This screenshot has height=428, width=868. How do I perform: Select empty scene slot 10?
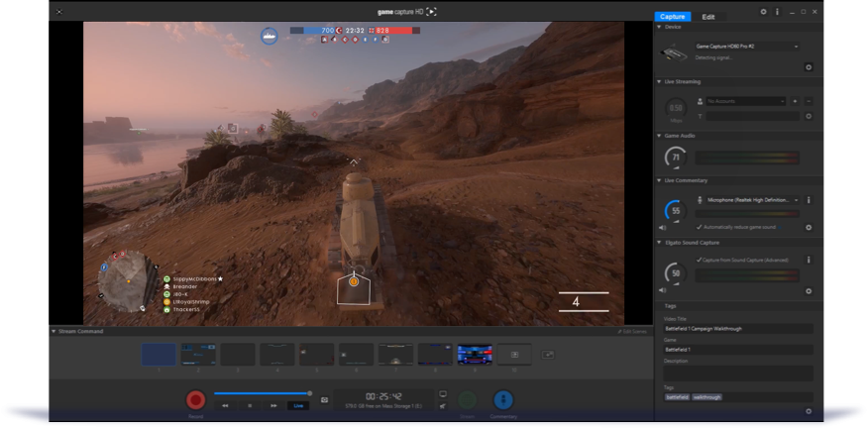514,355
